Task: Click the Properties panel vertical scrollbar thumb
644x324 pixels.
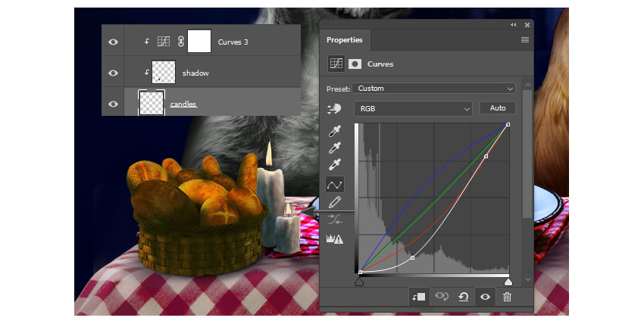Action: (x=528, y=154)
